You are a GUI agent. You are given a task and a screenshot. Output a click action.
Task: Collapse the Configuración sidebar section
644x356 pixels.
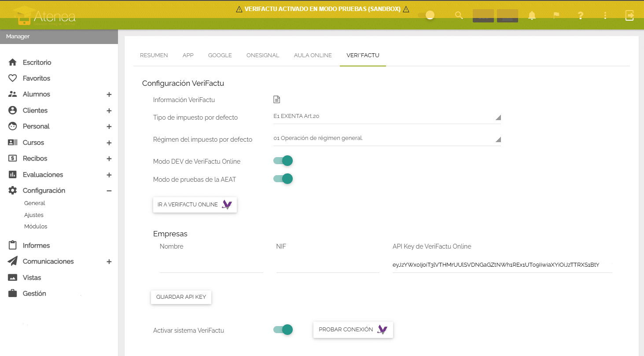(x=109, y=191)
